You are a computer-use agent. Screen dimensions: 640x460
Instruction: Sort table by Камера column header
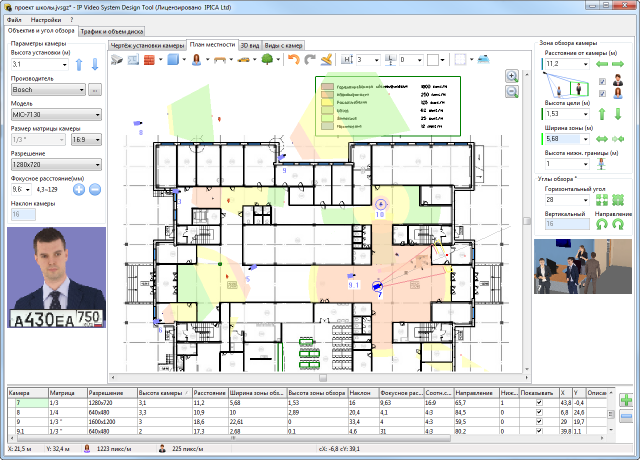(x=28, y=393)
